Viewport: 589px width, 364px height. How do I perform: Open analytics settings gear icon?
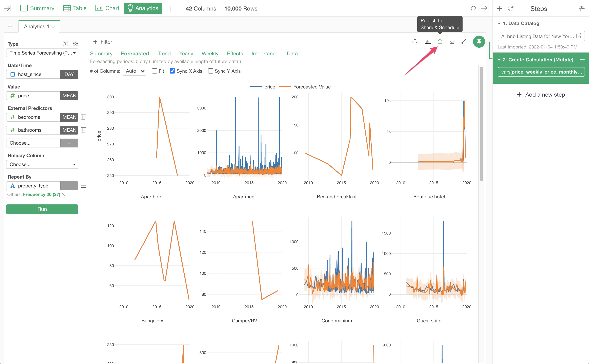click(x=76, y=44)
